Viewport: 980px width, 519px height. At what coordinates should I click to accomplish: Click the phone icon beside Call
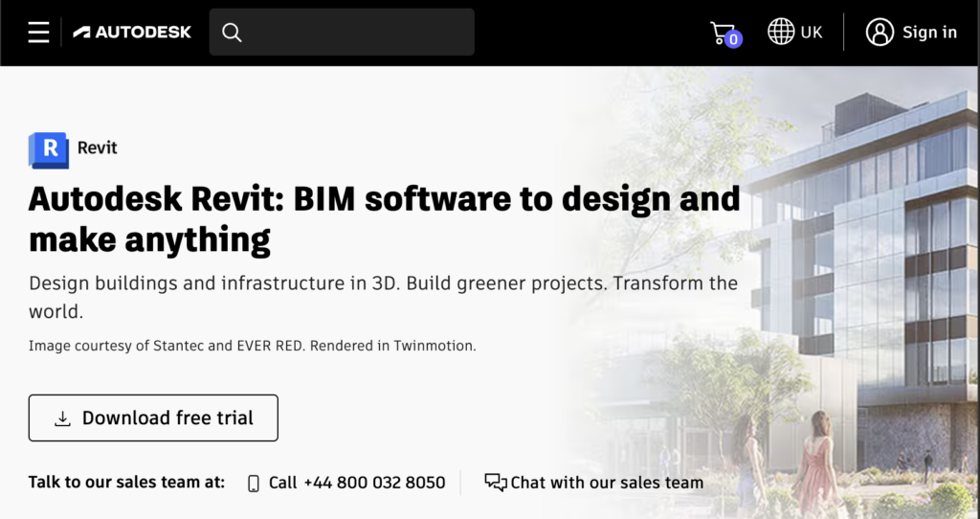(x=253, y=484)
